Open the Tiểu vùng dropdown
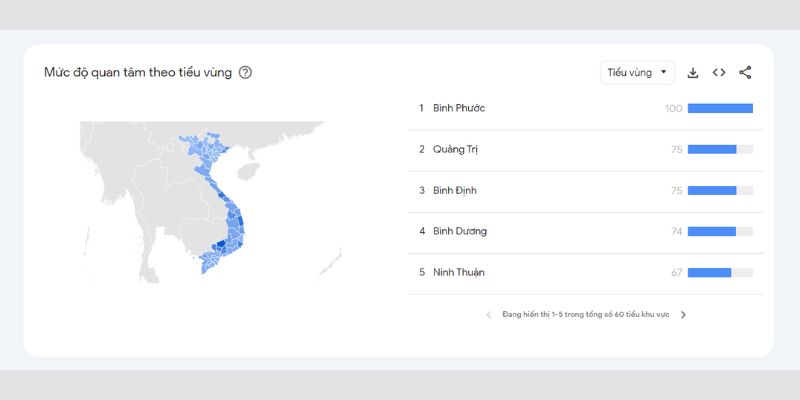800x400 pixels. 637,72
